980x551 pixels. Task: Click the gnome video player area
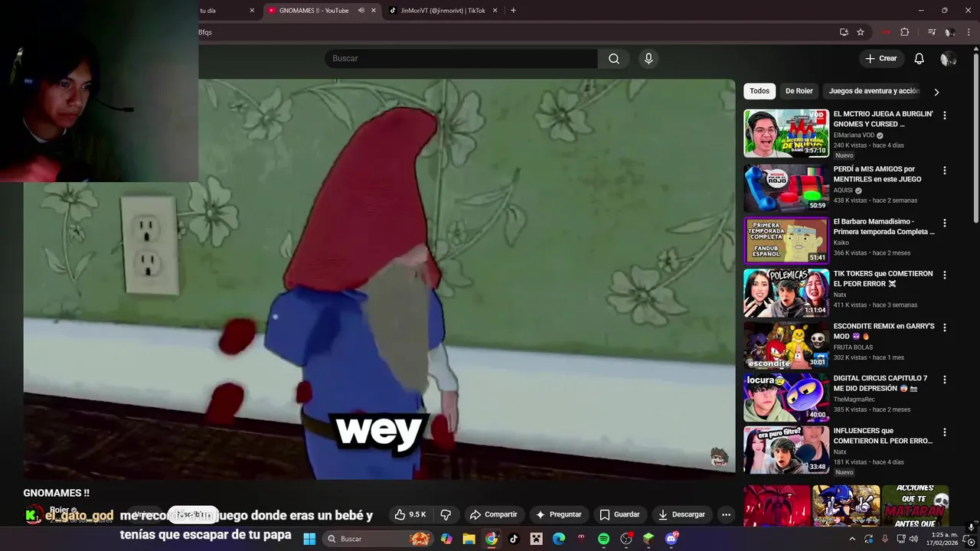point(379,279)
